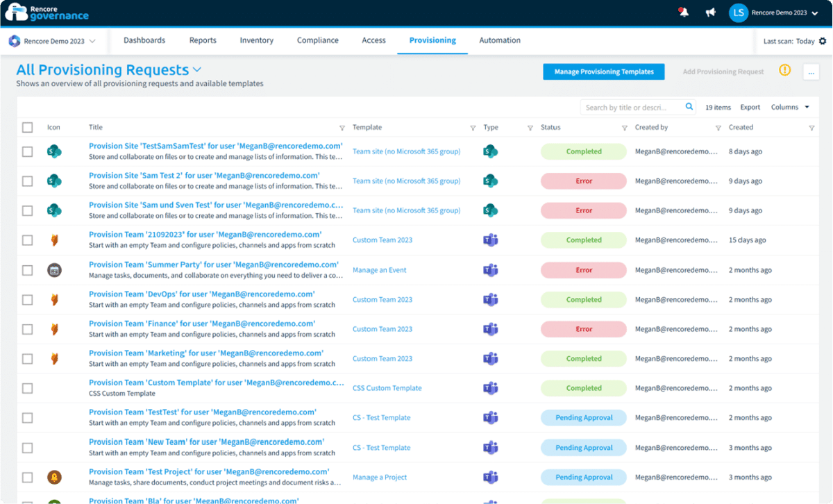Click the Teams type icon for 'DevOps' request
This screenshot has width=833, height=504.
click(491, 299)
